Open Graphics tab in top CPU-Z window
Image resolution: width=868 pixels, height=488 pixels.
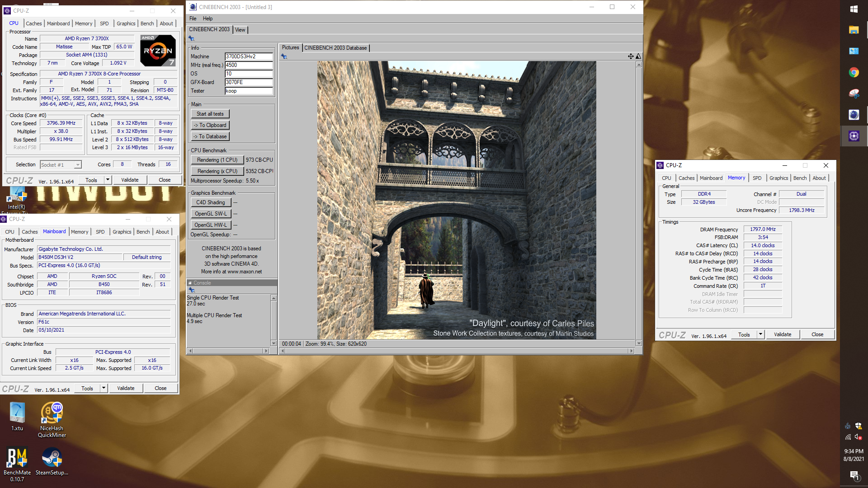click(126, 23)
